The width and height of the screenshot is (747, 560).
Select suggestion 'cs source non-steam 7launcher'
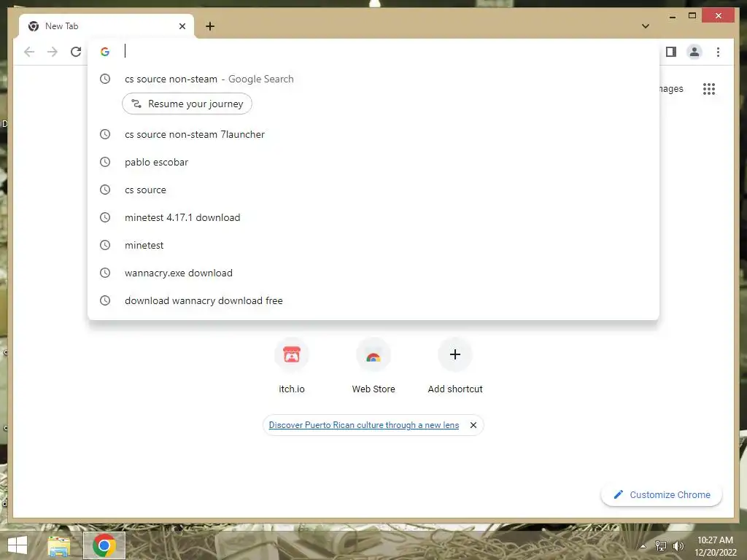tap(373, 134)
